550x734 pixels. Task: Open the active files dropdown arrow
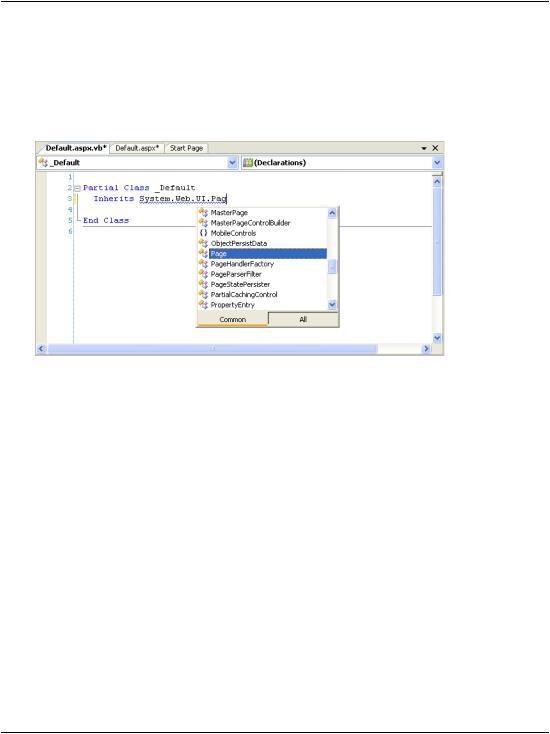coord(424,148)
